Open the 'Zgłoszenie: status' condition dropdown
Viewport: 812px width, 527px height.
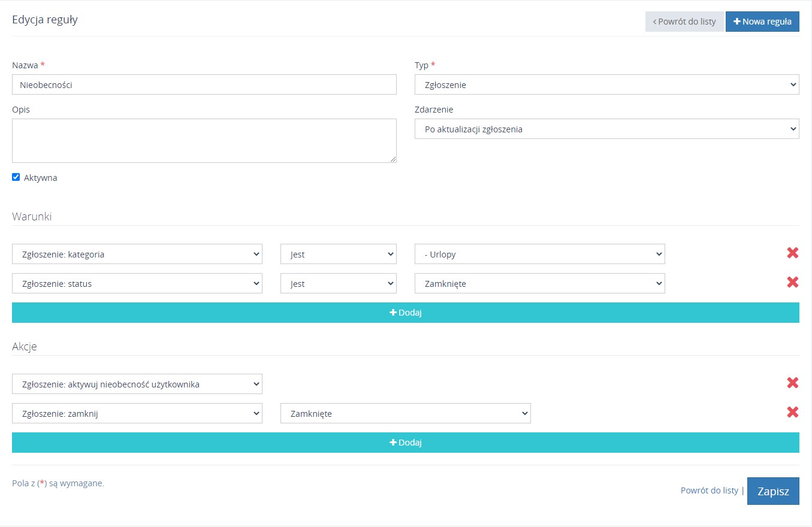tap(137, 284)
